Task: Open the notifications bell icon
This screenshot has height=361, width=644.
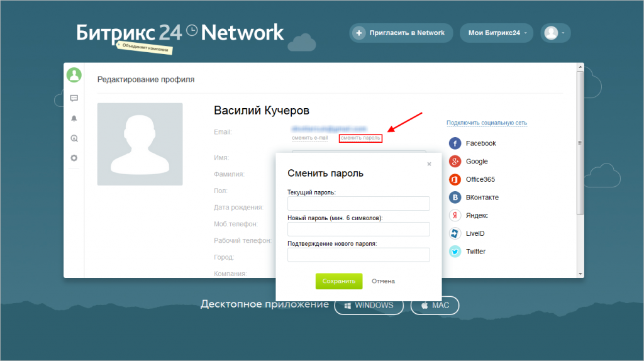Action: pos(74,118)
